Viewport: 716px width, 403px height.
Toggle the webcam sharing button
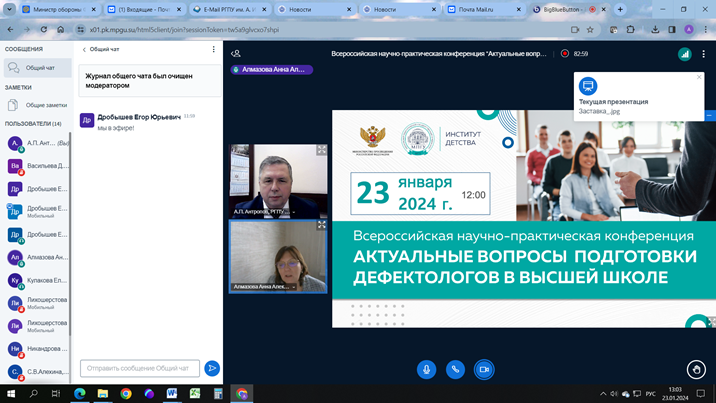coord(484,369)
